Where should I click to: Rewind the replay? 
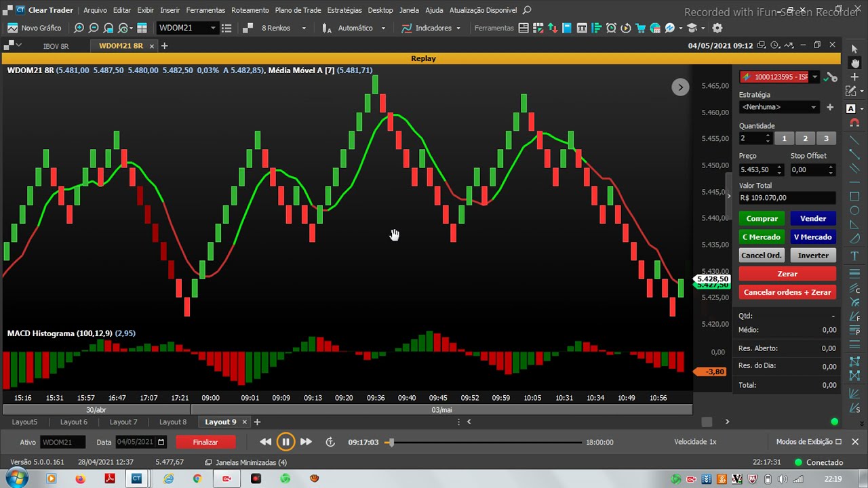coord(265,442)
